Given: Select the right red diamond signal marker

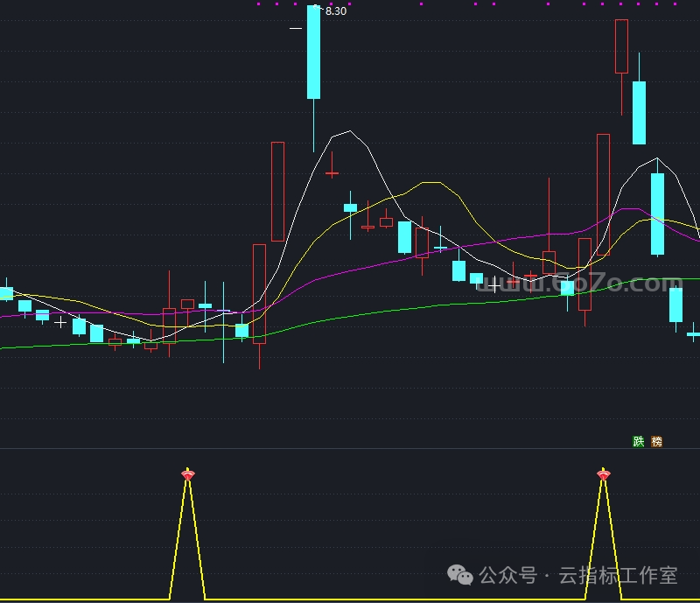Looking at the screenshot, I should point(604,474).
